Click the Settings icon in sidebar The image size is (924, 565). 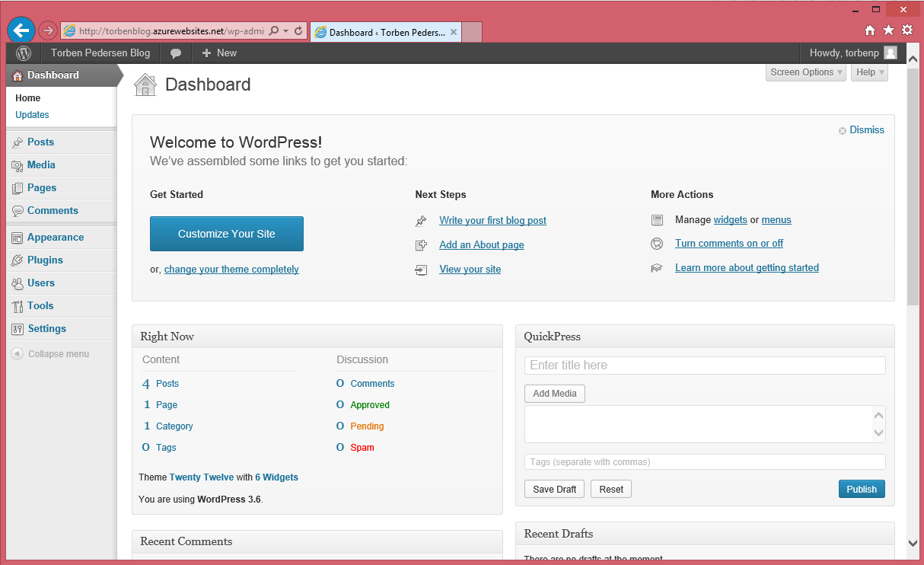[18, 329]
